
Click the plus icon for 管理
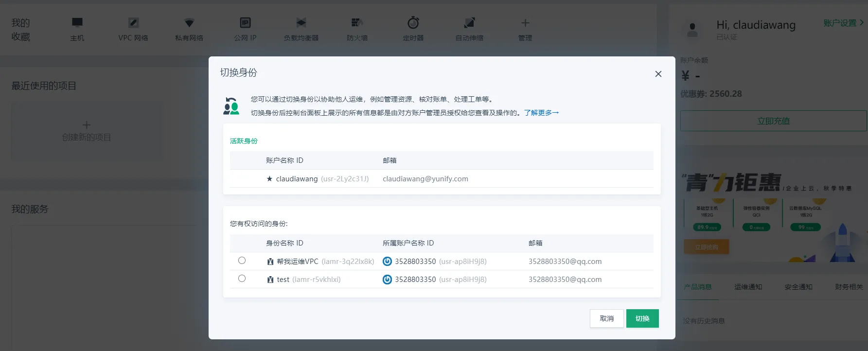(525, 23)
